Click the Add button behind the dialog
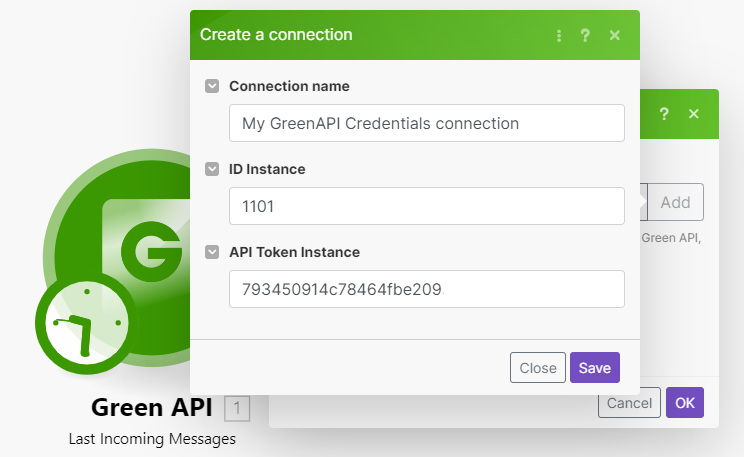 [x=676, y=202]
